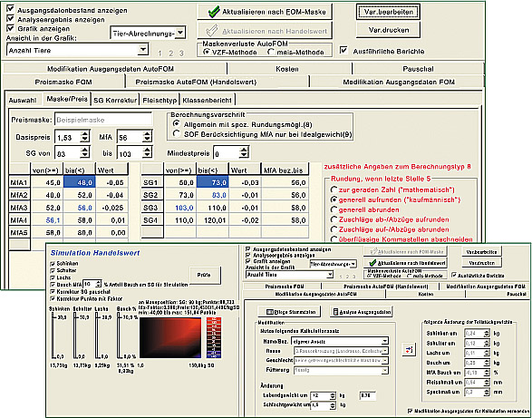Image resolution: width=532 pixels, height=418 pixels.
Task: Expand the Name/Bez. eigener Ansatz dropdown
Action: (x=385, y=341)
